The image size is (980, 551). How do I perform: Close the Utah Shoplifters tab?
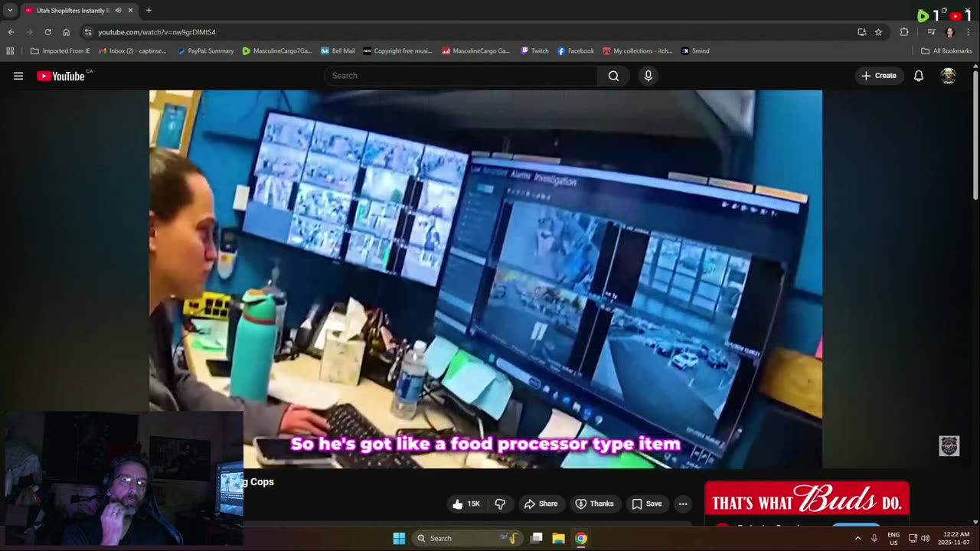click(x=130, y=10)
